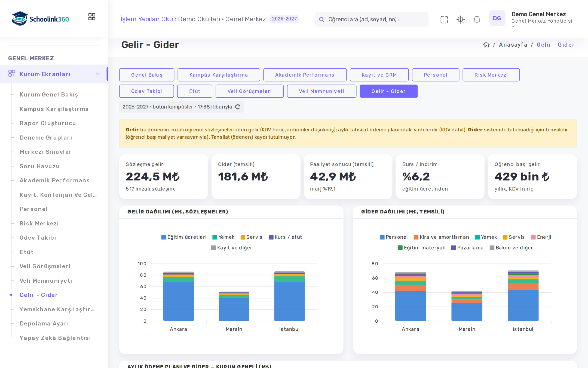Viewport: 588px width, 368px height.
Task: Click the DG user avatar
Action: [497, 18]
